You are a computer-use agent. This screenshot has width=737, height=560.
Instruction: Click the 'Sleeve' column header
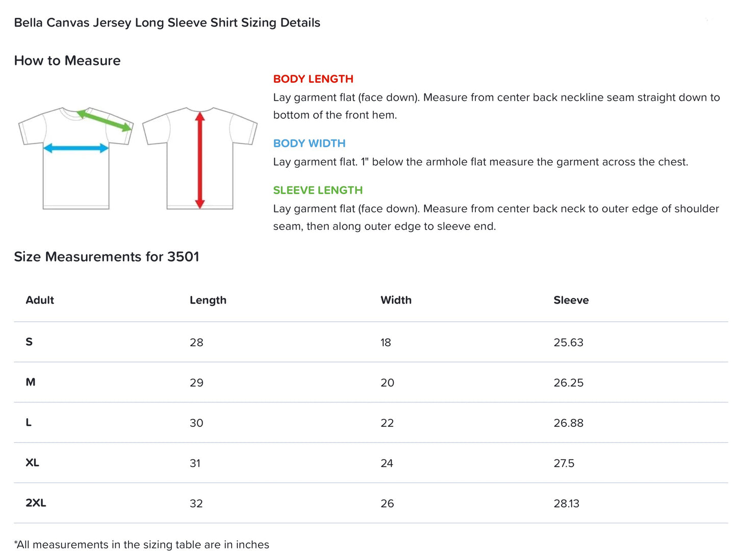[x=571, y=300]
